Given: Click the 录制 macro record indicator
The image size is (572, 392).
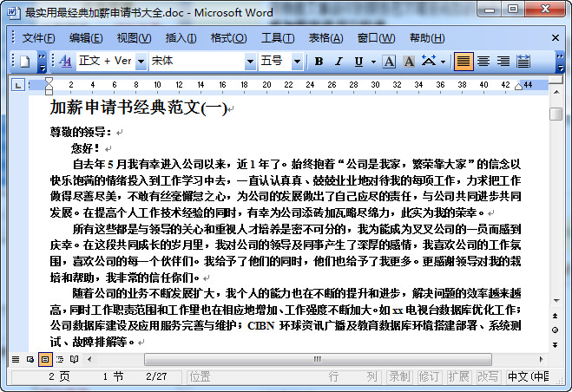Looking at the screenshot, I should click(x=399, y=376).
